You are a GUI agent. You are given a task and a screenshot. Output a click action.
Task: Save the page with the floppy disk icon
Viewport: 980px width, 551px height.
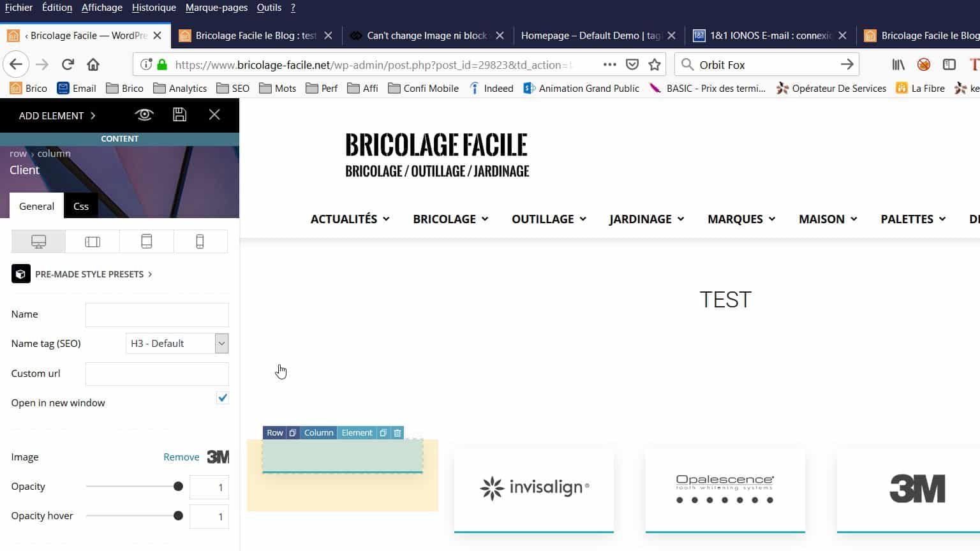pos(180,115)
